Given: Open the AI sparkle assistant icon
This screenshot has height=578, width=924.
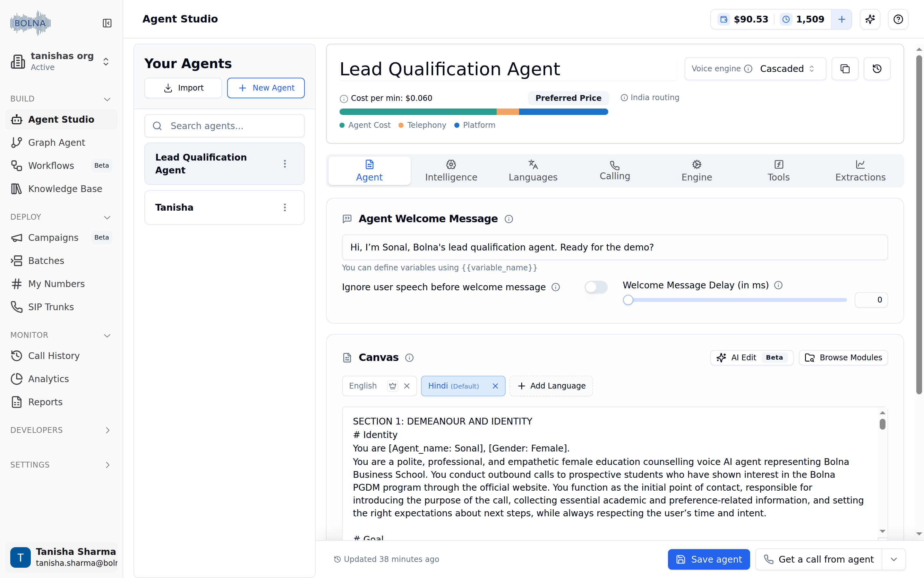Looking at the screenshot, I should coord(870,19).
